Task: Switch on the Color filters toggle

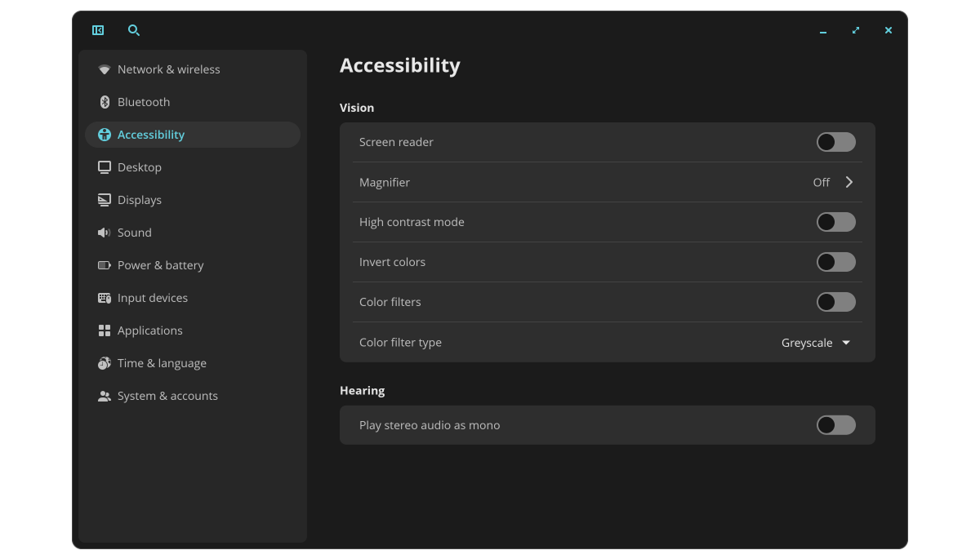Action: click(835, 302)
